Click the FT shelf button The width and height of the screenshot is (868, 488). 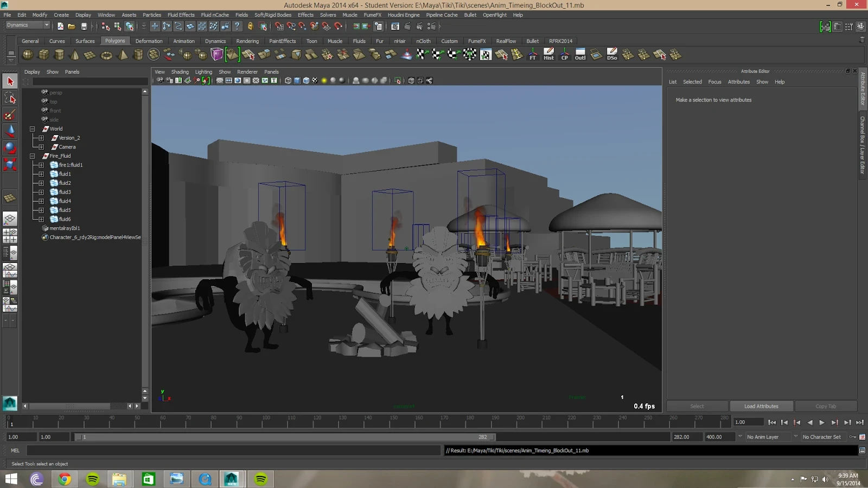[x=533, y=55]
